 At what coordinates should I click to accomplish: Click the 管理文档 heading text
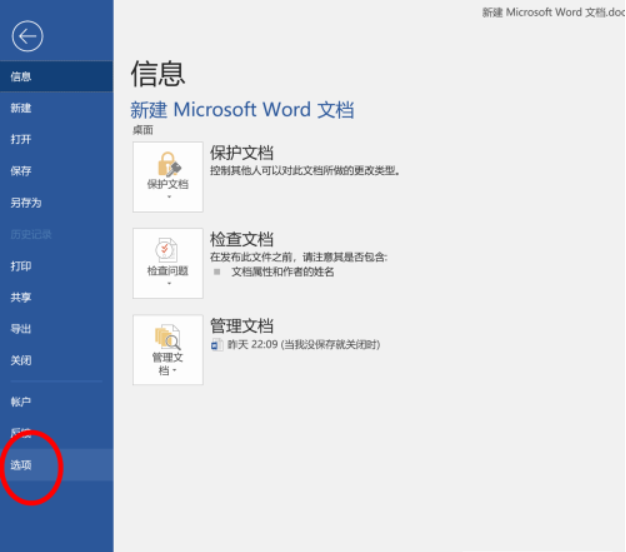pyautogui.click(x=242, y=326)
